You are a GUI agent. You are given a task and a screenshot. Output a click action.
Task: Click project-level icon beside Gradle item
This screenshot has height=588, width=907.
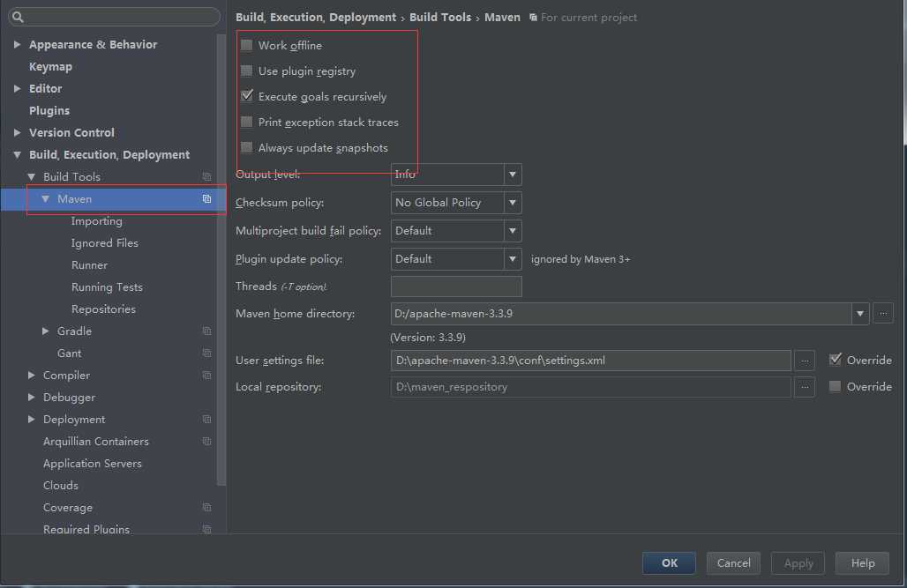(206, 331)
